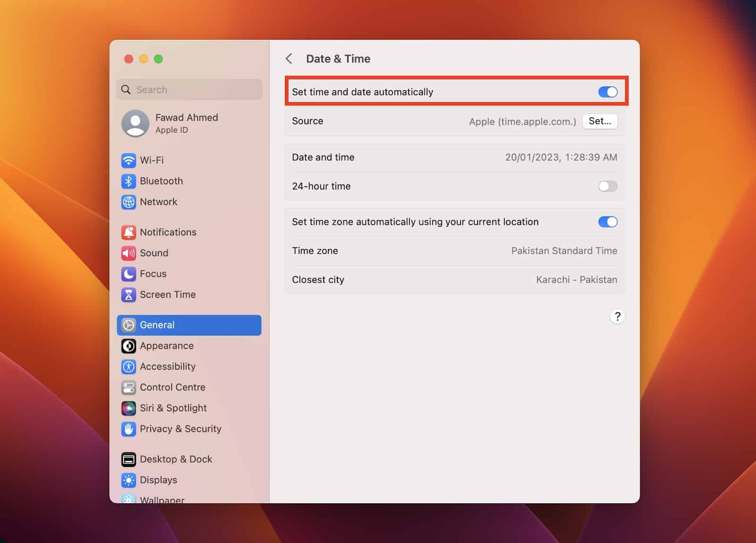756x543 pixels.
Task: Click the Wi-Fi sidebar icon
Action: pyautogui.click(x=129, y=160)
